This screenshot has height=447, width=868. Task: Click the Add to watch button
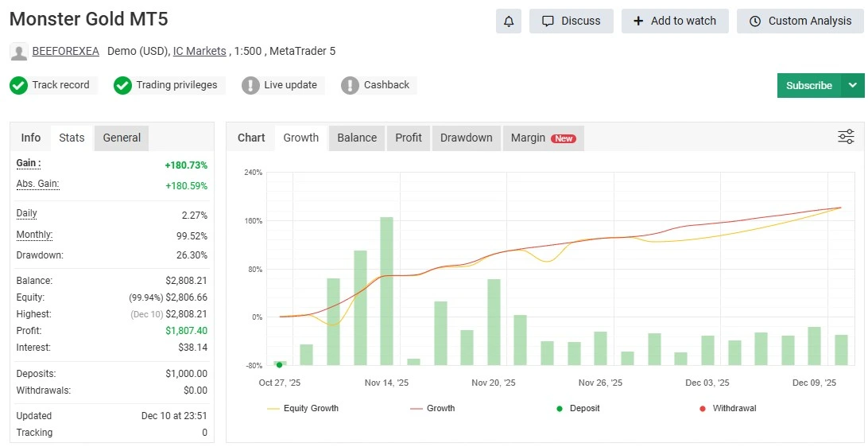tap(675, 21)
